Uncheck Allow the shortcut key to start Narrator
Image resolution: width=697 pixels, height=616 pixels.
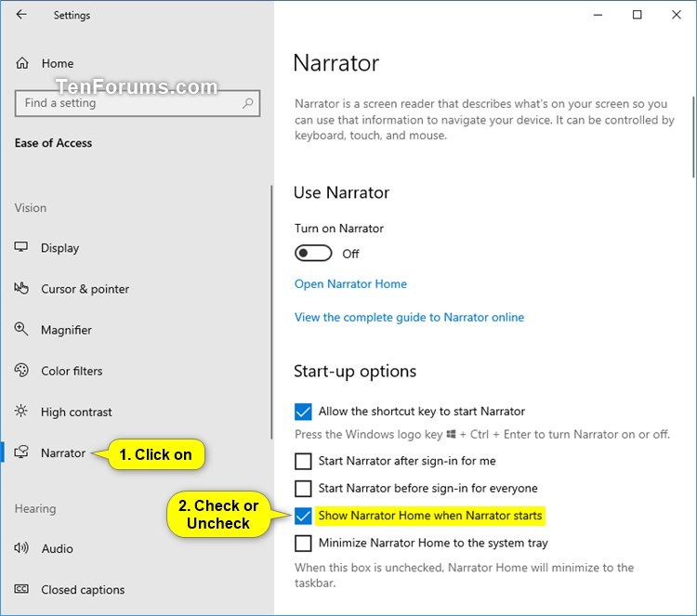click(x=303, y=412)
